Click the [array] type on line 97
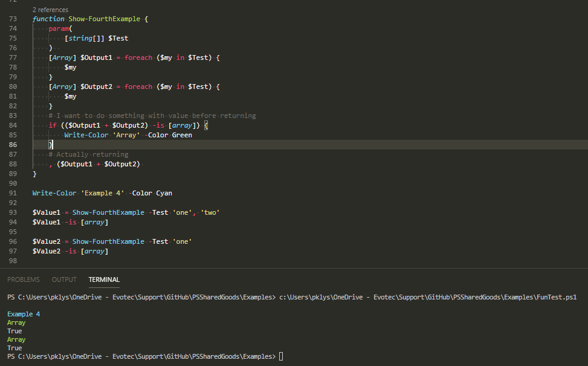This screenshot has height=366, width=588. click(95, 250)
